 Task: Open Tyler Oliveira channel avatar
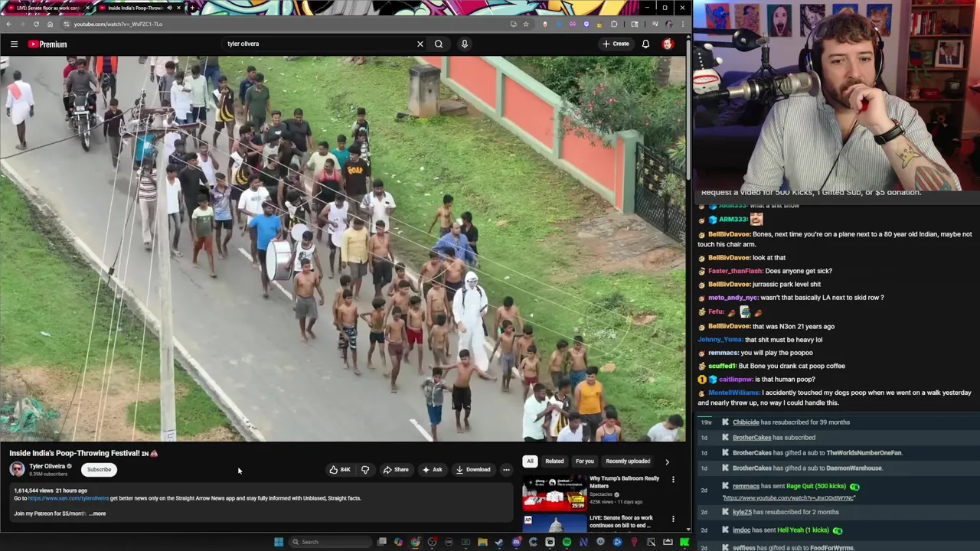[17, 469]
